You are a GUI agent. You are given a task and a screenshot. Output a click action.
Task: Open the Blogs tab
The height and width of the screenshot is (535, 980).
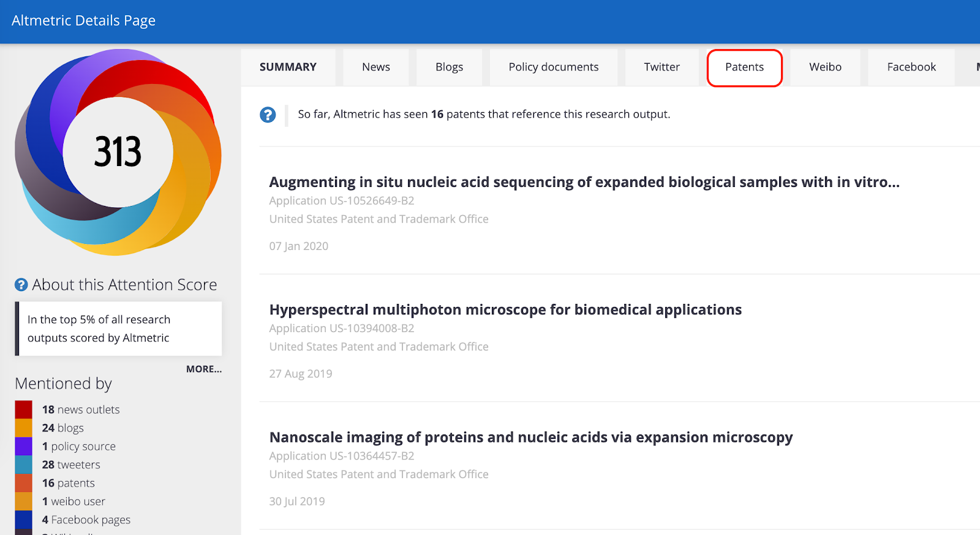449,67
